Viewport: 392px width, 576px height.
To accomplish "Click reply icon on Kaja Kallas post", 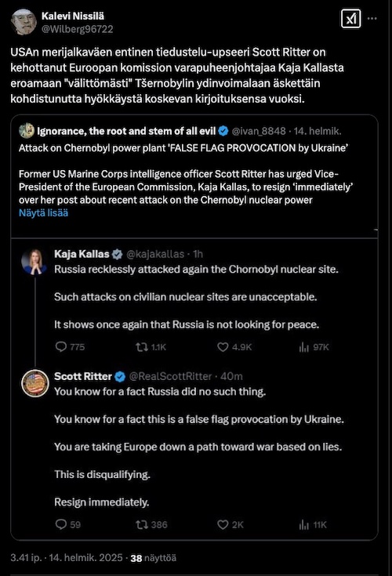I will pyautogui.click(x=60, y=346).
